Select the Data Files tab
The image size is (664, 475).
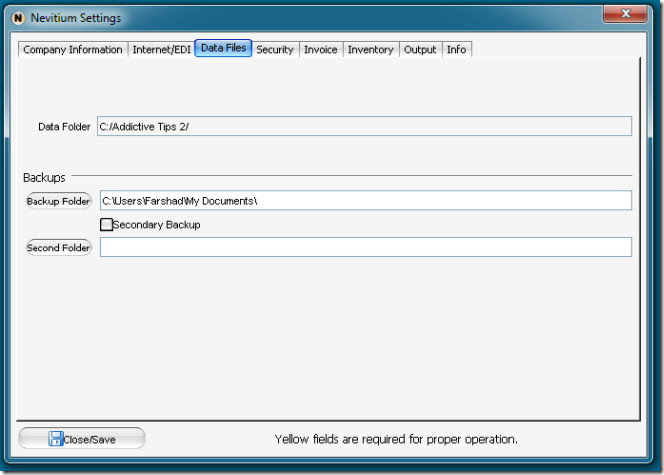click(x=223, y=48)
